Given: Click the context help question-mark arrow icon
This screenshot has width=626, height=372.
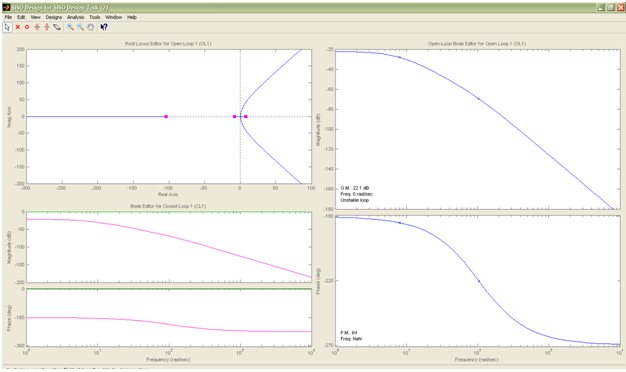Looking at the screenshot, I should point(104,27).
